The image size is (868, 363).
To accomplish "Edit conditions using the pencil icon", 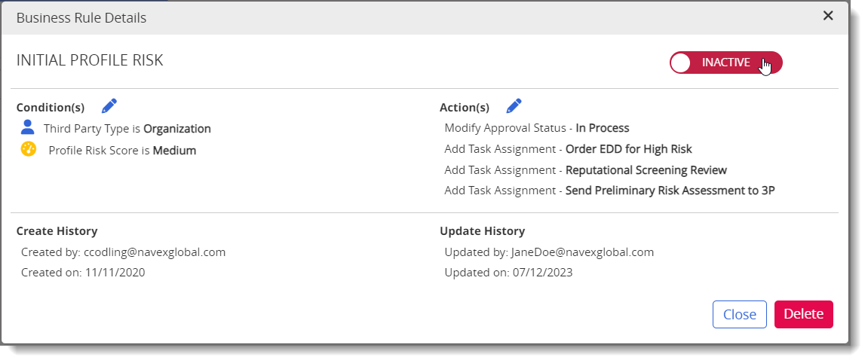I will (109, 105).
